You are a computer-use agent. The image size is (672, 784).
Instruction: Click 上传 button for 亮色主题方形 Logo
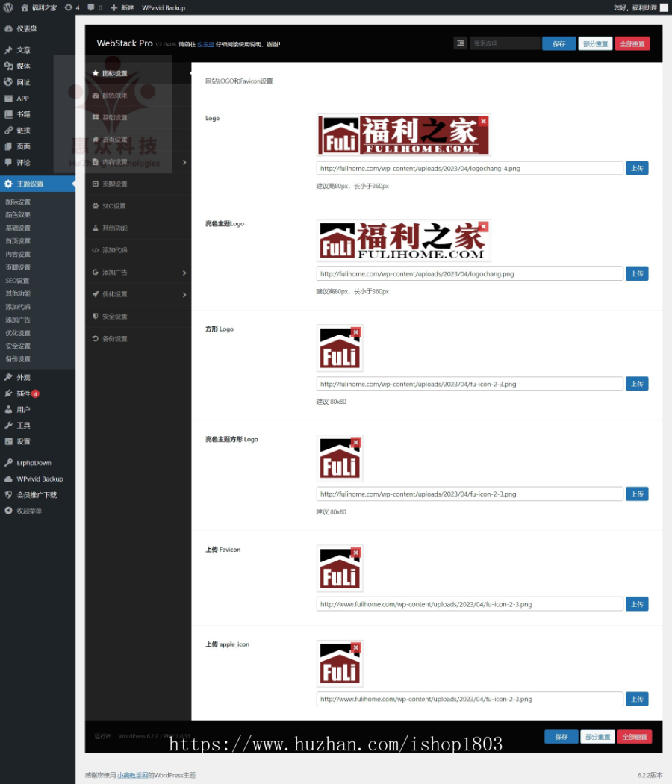(636, 494)
